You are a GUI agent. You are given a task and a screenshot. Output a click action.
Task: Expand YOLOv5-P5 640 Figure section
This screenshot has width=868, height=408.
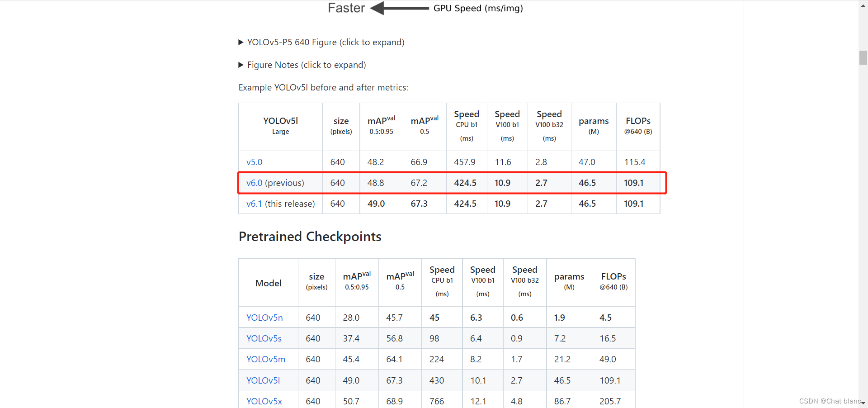[321, 42]
